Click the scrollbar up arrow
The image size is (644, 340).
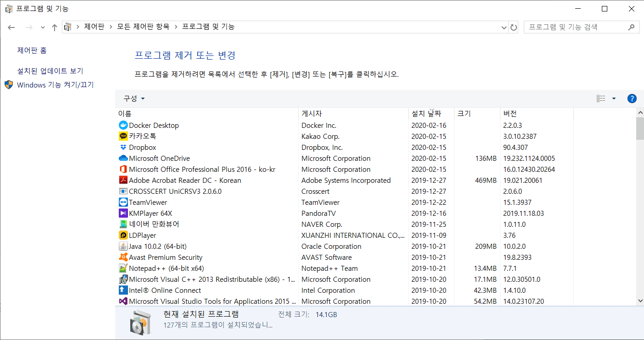click(640, 112)
